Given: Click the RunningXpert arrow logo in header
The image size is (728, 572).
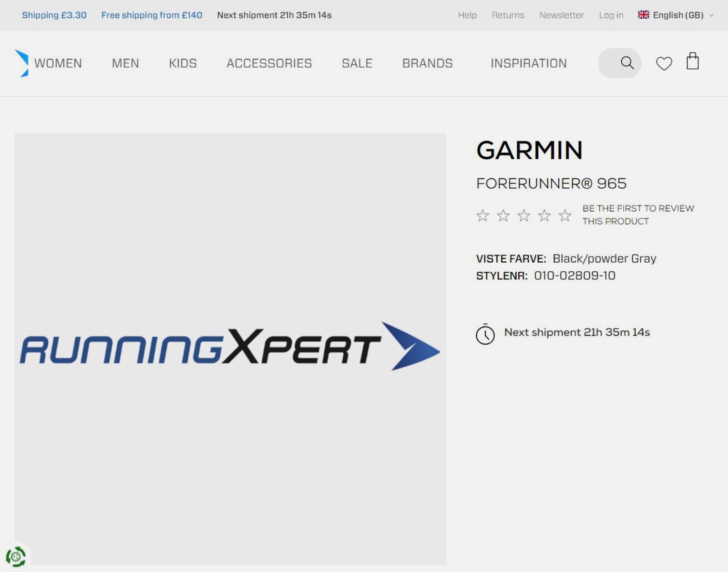Looking at the screenshot, I should coord(22,63).
